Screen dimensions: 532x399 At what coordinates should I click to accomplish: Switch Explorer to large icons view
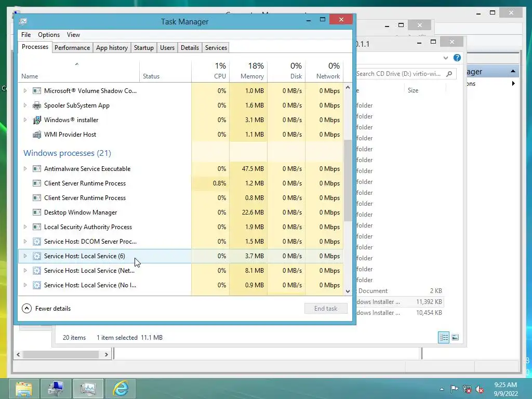455,337
